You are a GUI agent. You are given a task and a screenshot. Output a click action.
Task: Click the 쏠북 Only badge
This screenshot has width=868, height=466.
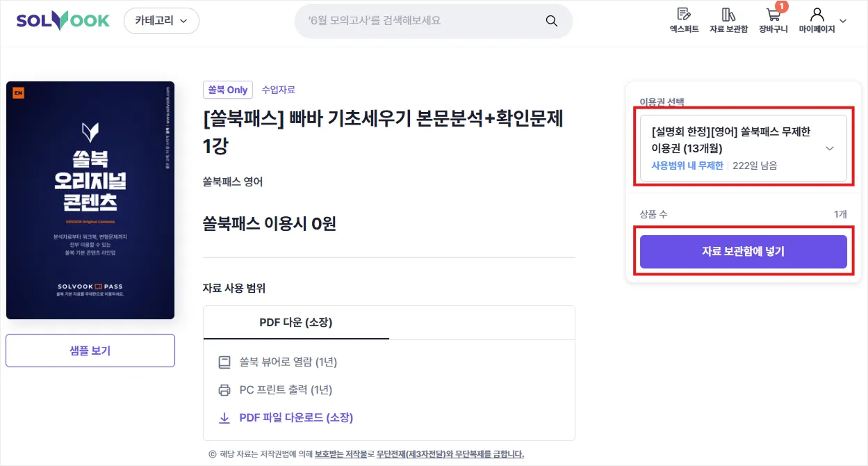click(x=228, y=90)
